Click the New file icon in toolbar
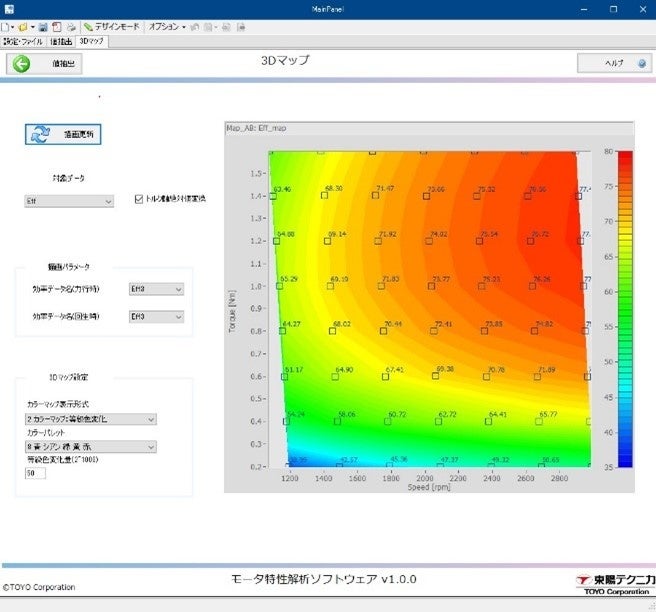 point(5,27)
